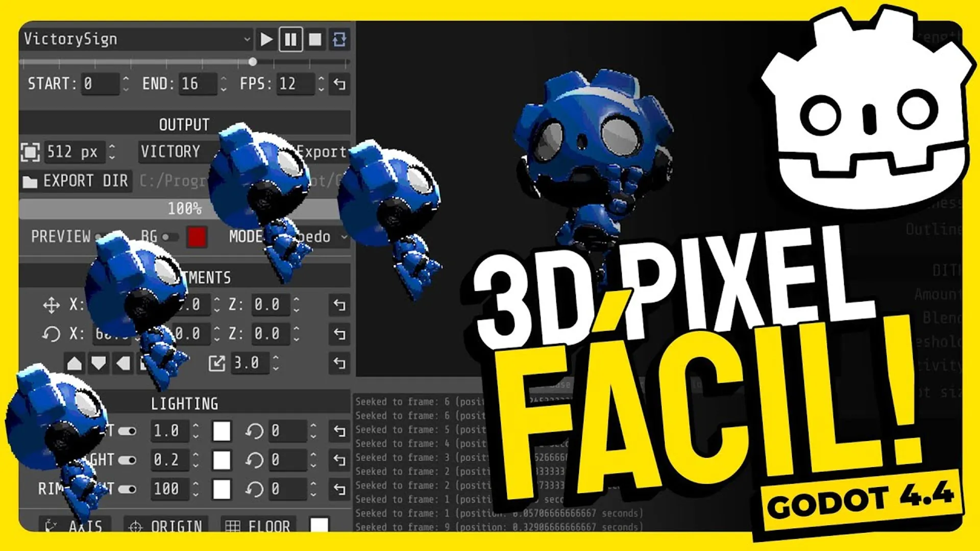Adjust the FPS stepper arrows

click(x=321, y=84)
